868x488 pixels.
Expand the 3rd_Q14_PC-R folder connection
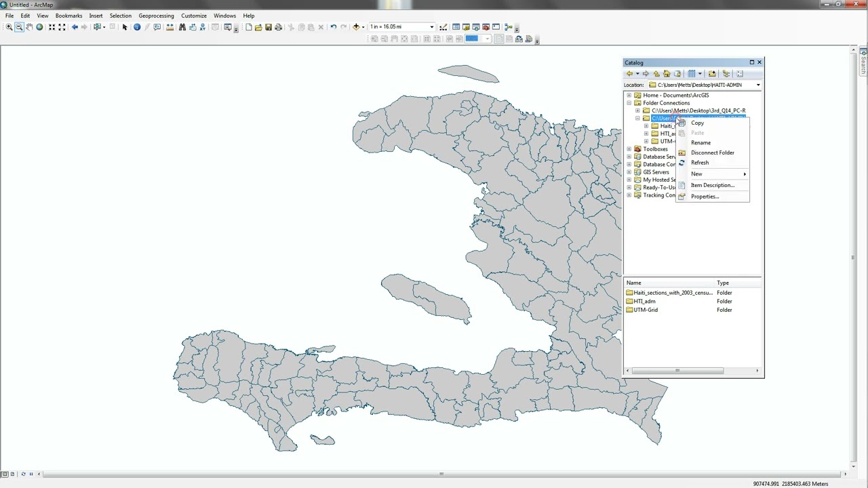[637, 110]
